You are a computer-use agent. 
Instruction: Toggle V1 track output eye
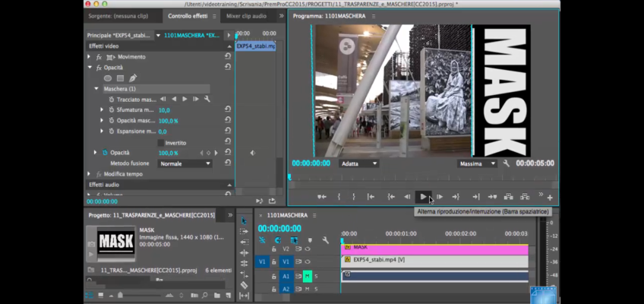308,261
